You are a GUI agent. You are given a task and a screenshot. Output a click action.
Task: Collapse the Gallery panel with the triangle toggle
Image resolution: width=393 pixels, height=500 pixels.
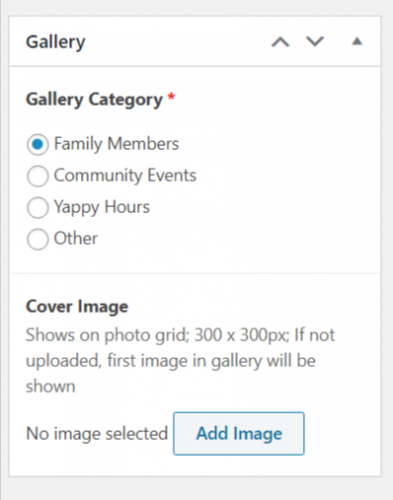pos(357,42)
